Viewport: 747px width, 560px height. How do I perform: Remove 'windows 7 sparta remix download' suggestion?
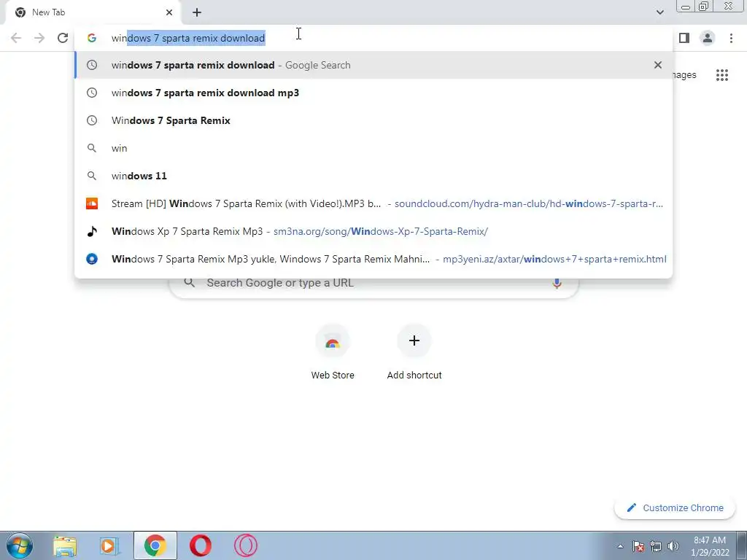(658, 65)
